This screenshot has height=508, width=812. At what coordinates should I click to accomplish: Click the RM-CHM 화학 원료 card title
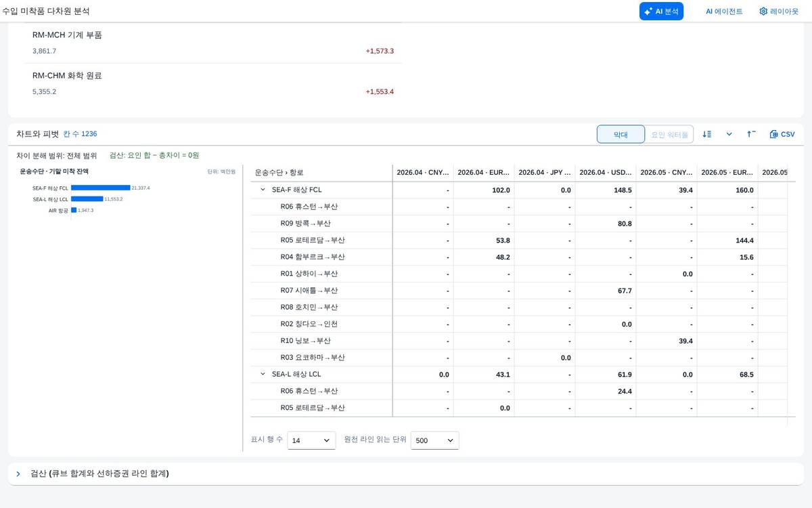pos(67,75)
